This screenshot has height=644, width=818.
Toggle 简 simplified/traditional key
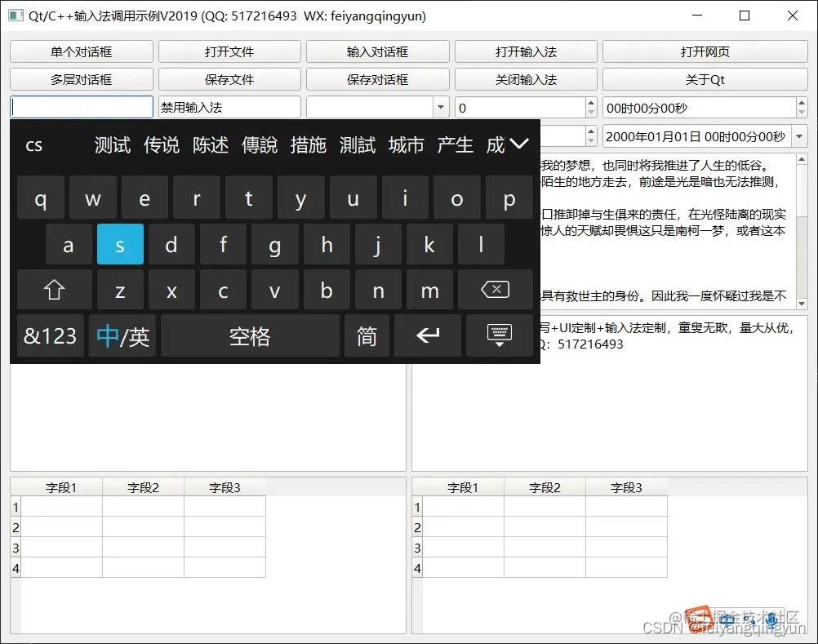point(367,335)
